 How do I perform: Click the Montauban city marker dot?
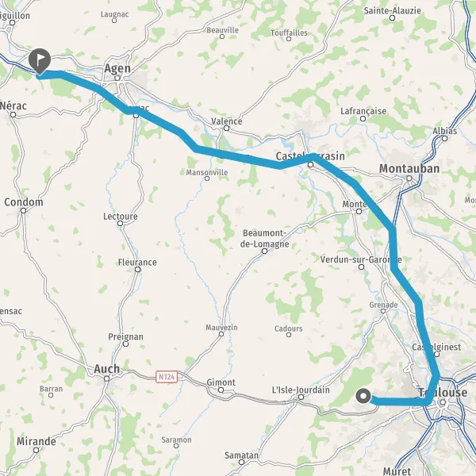click(409, 178)
